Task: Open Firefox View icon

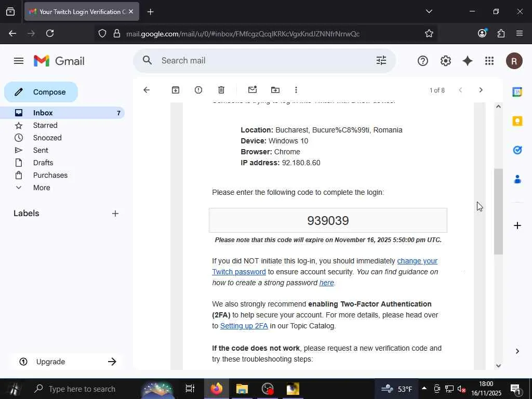Action: click(10, 12)
